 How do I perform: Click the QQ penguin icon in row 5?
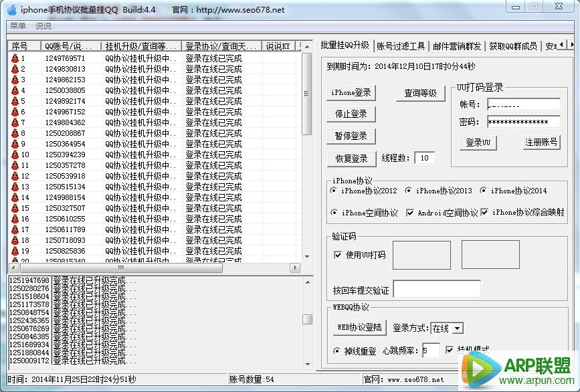15,101
